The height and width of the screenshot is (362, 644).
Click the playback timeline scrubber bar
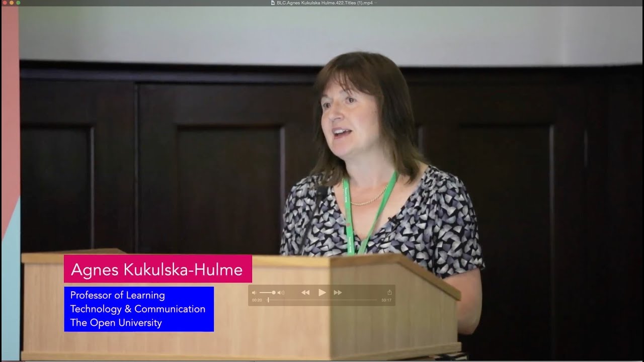(323, 300)
